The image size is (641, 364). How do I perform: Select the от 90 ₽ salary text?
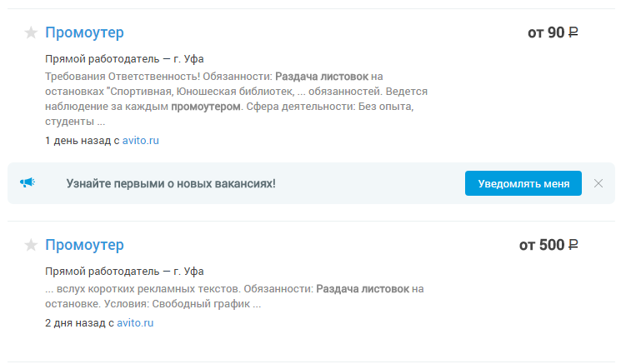pyautogui.click(x=553, y=32)
